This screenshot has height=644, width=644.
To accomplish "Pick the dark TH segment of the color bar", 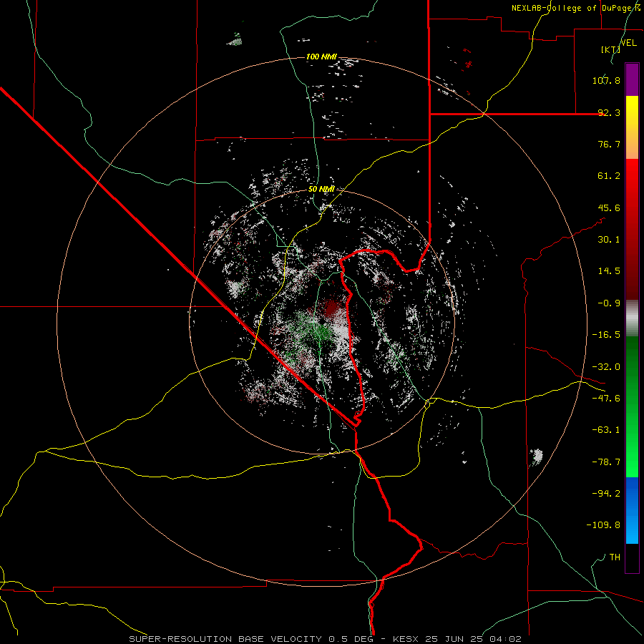I will click(632, 557).
